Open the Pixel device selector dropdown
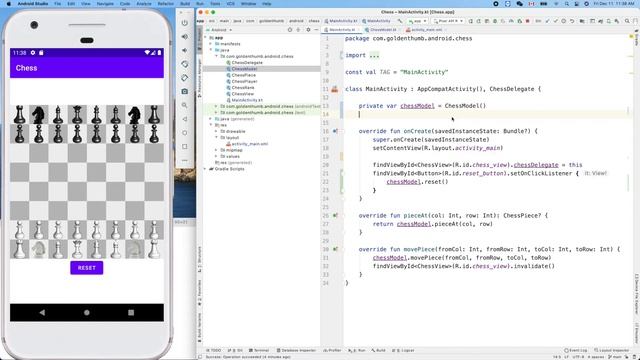Image resolution: width=640 pixels, height=360 pixels. [x=448, y=21]
